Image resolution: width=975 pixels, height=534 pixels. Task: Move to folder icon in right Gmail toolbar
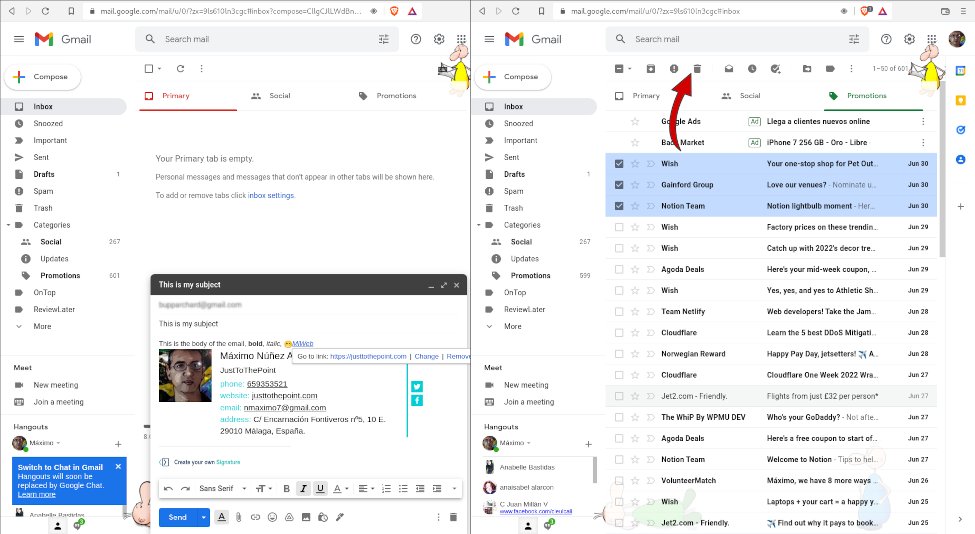click(x=806, y=68)
